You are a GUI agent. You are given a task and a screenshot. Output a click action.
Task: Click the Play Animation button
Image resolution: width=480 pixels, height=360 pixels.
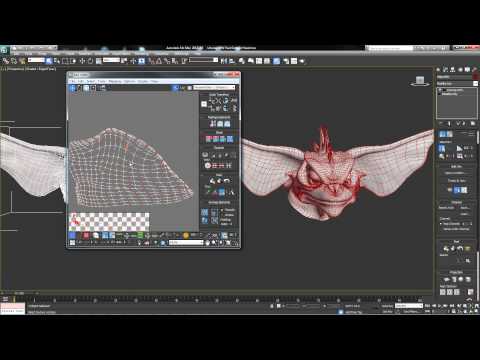(440, 305)
